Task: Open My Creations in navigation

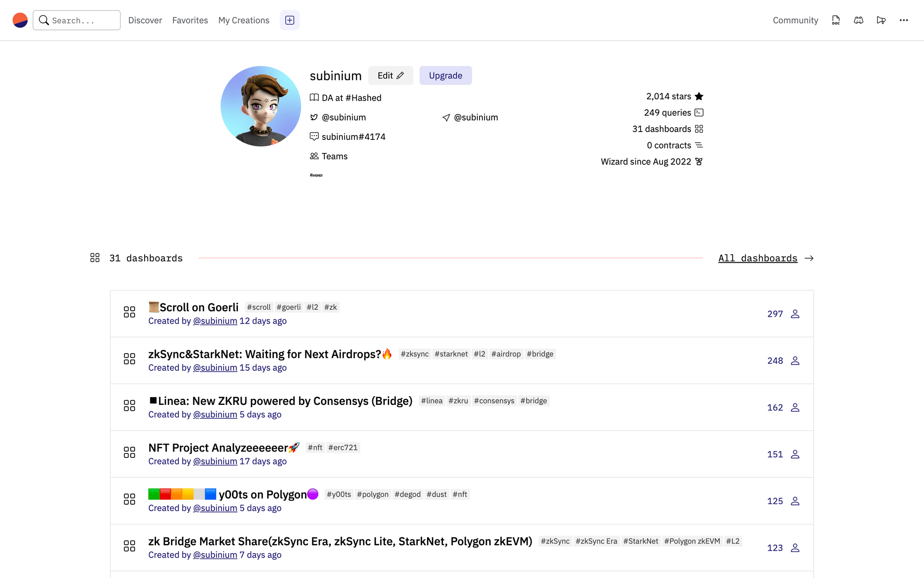Action: pyautogui.click(x=243, y=20)
